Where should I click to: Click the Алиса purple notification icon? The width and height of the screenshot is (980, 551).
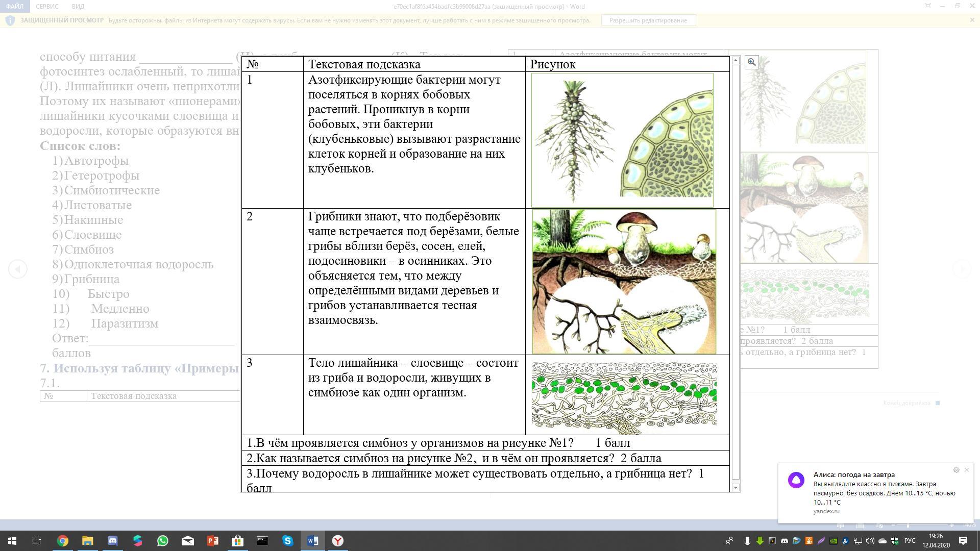tap(796, 480)
